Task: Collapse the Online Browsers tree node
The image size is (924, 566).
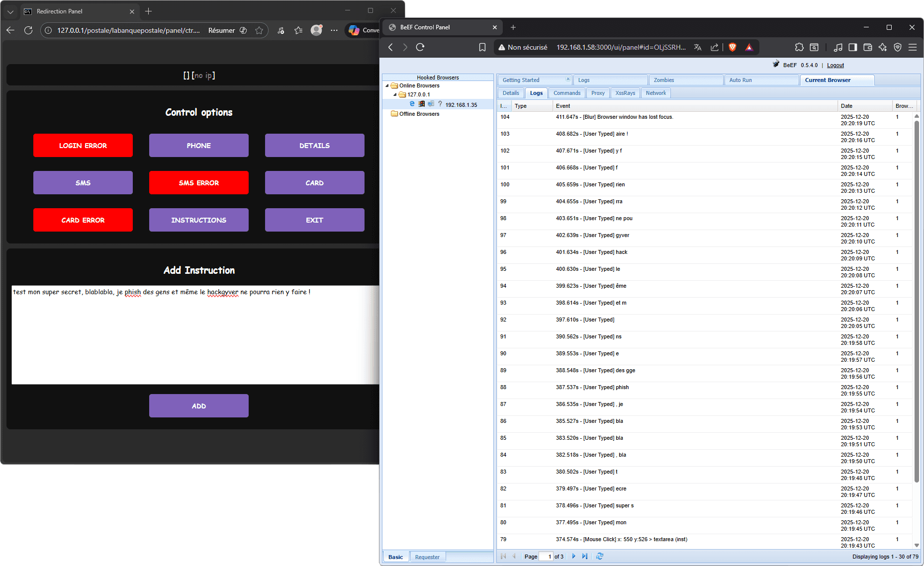Action: (387, 85)
